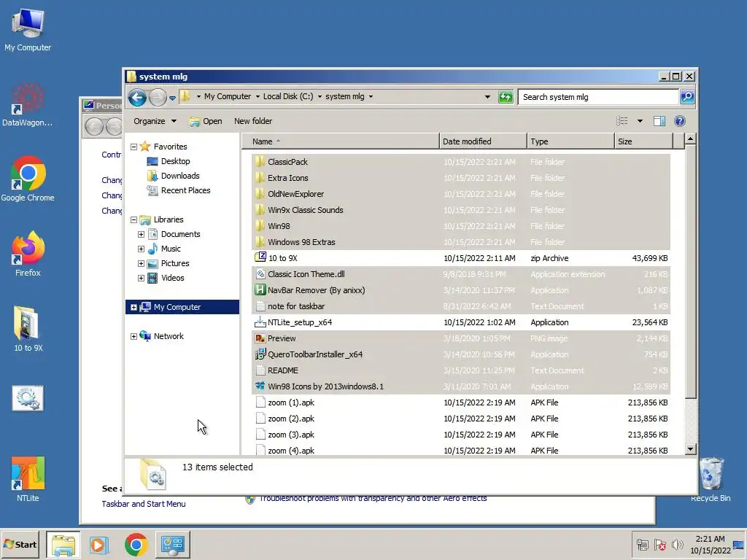Viewport: 747px width, 560px height.
Task: Click the NavBar Remover application icon
Action: point(260,290)
